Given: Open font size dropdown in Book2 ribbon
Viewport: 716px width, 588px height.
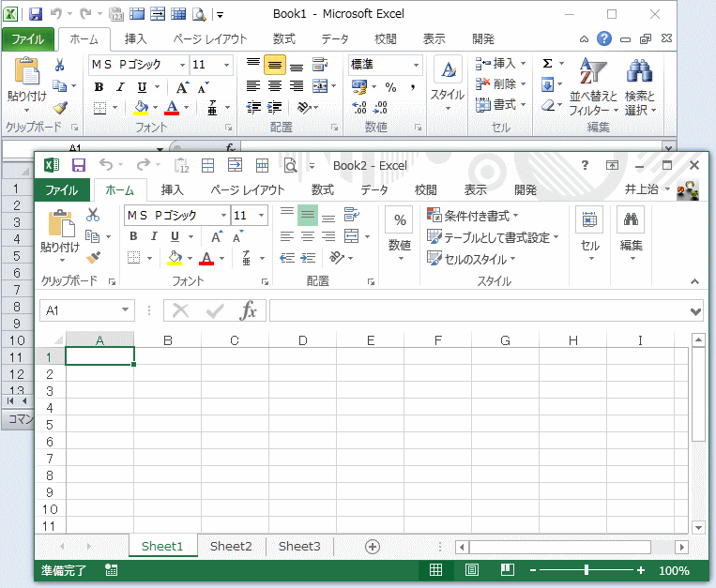Looking at the screenshot, I should [262, 215].
